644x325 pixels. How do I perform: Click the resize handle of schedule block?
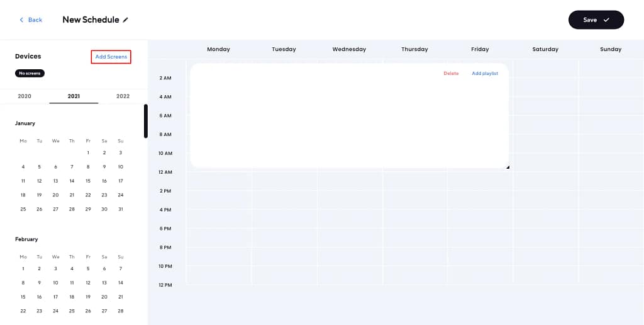pyautogui.click(x=507, y=167)
